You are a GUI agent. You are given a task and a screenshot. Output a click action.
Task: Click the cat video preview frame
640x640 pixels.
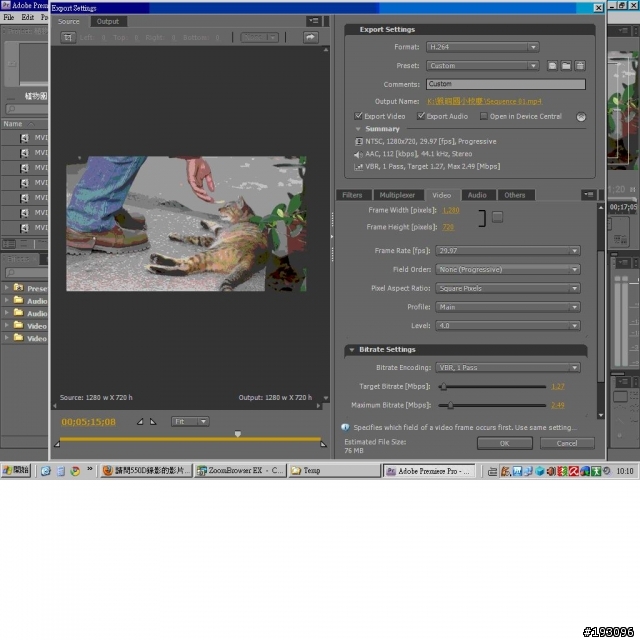click(186, 223)
